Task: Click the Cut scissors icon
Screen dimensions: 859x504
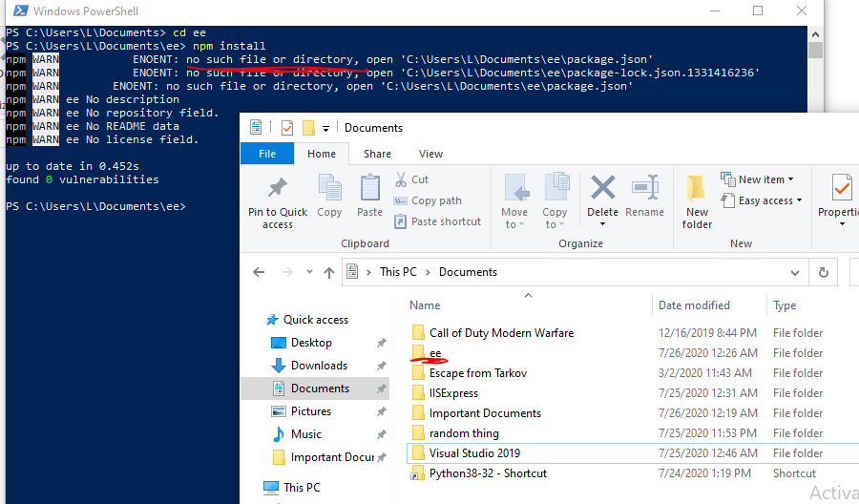Action: point(402,179)
